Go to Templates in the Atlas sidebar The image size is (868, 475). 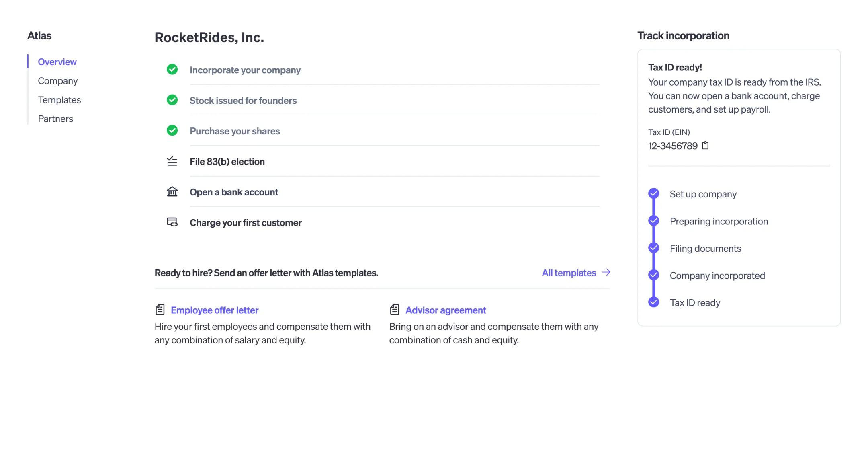point(59,100)
